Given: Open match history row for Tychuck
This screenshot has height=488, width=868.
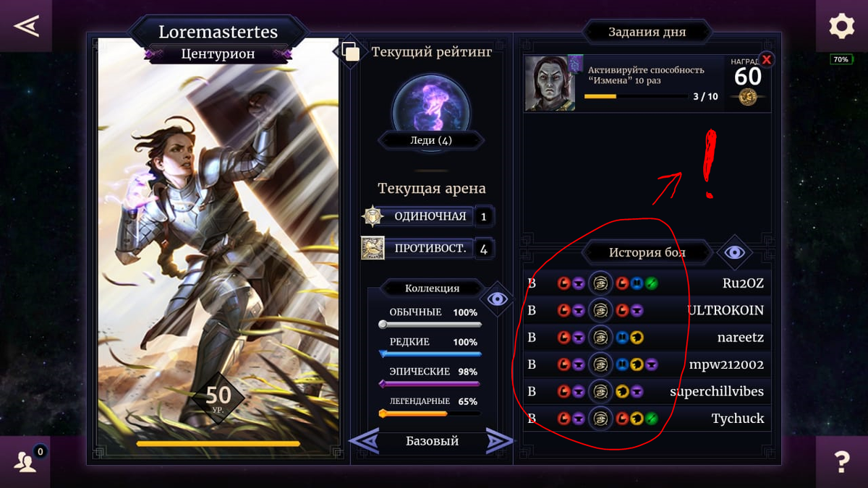Looking at the screenshot, I should point(647,418).
